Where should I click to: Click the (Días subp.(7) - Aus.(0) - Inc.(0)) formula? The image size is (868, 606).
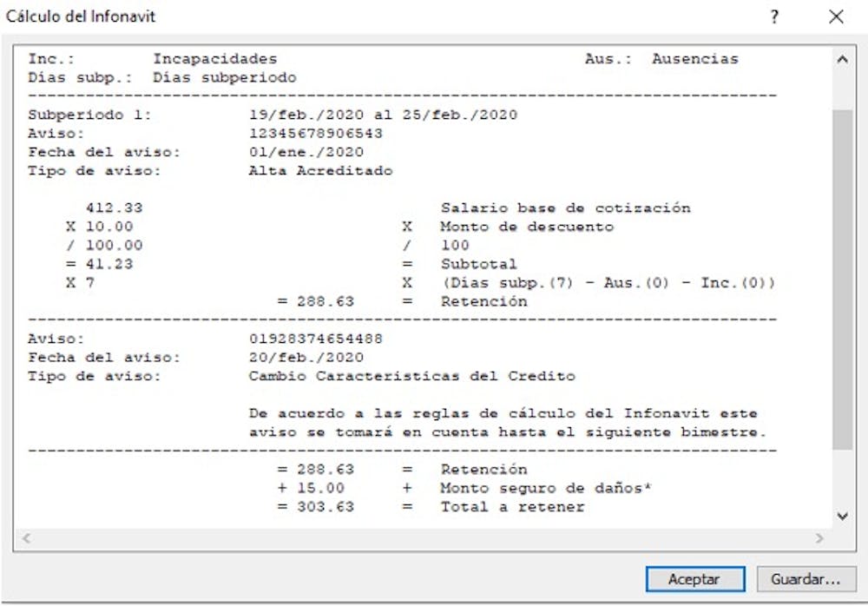608,283
